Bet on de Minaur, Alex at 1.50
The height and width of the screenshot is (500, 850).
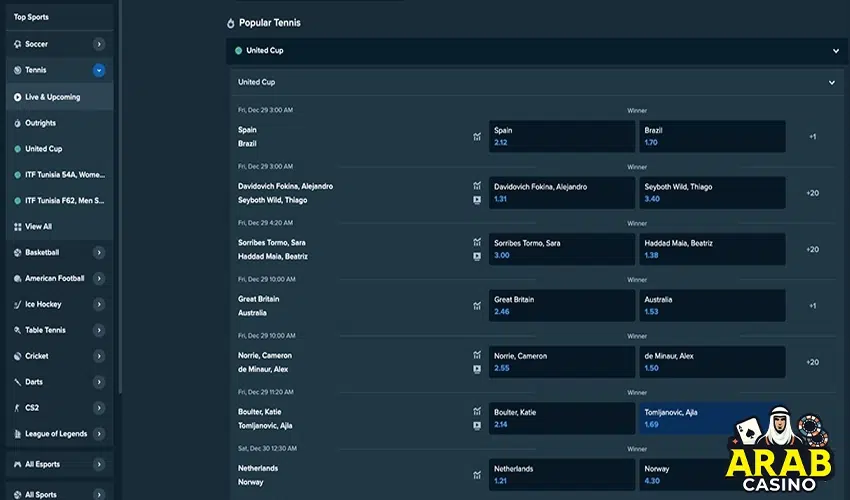click(x=712, y=362)
